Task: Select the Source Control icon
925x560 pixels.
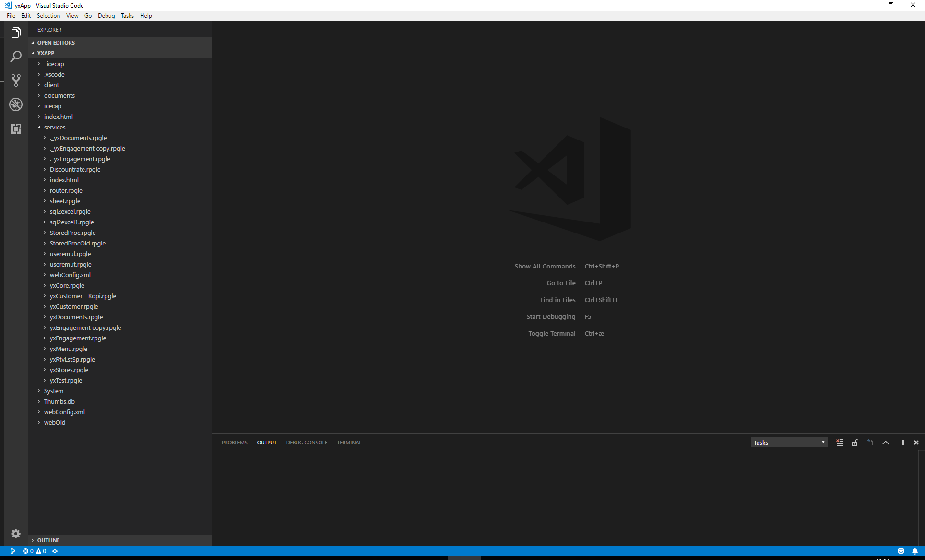Action: coord(16,80)
